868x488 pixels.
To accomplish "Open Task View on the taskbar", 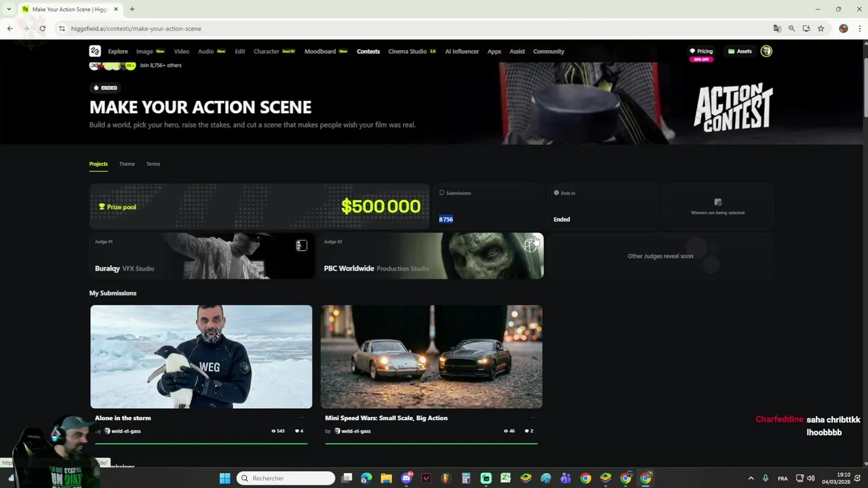I will pyautogui.click(x=347, y=479).
